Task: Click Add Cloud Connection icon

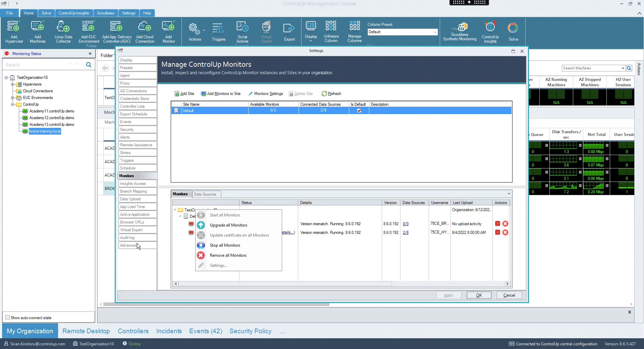Action: (x=145, y=32)
